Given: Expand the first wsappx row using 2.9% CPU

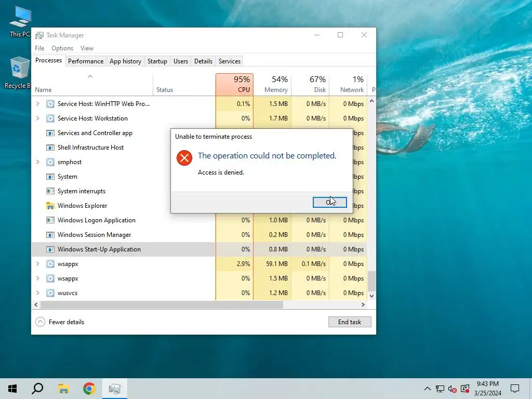Looking at the screenshot, I should pyautogui.click(x=37, y=264).
